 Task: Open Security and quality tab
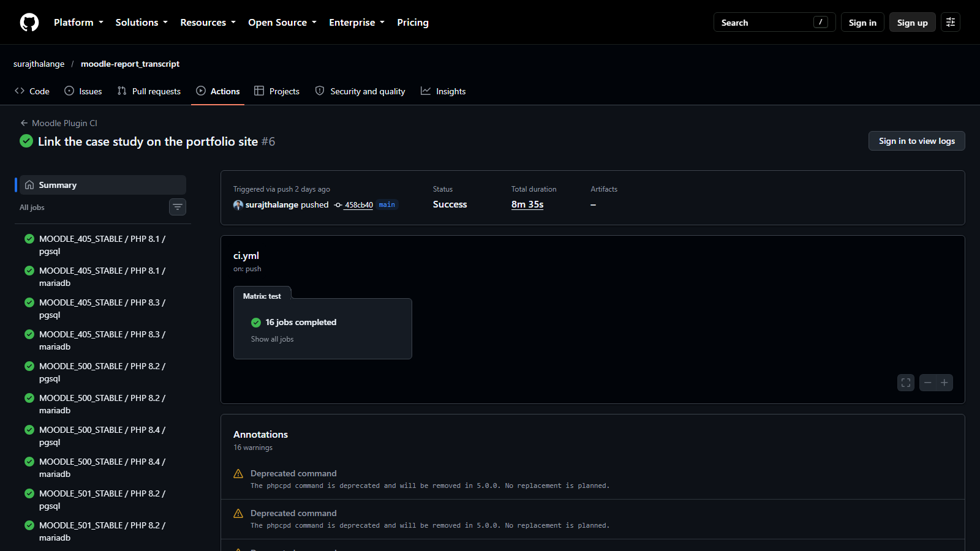coord(360,91)
